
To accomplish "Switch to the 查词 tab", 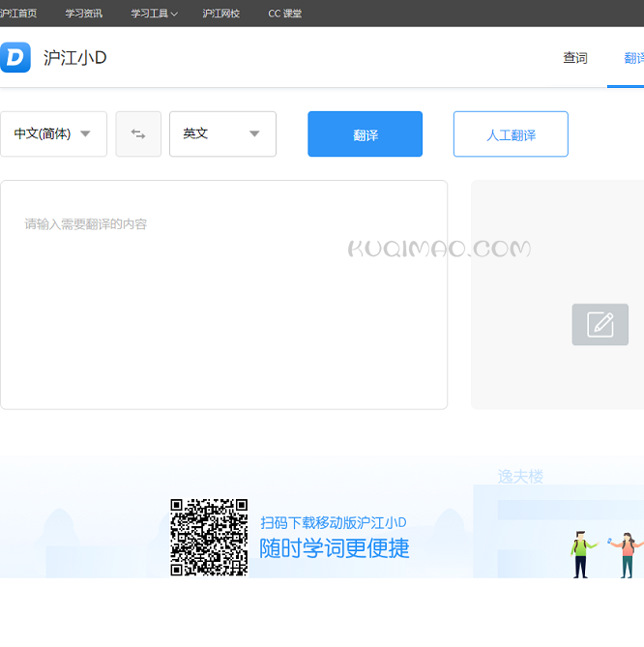I will [575, 58].
